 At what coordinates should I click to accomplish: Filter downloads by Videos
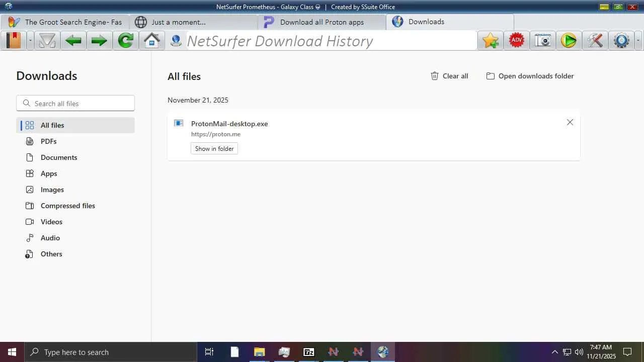(x=75, y=222)
